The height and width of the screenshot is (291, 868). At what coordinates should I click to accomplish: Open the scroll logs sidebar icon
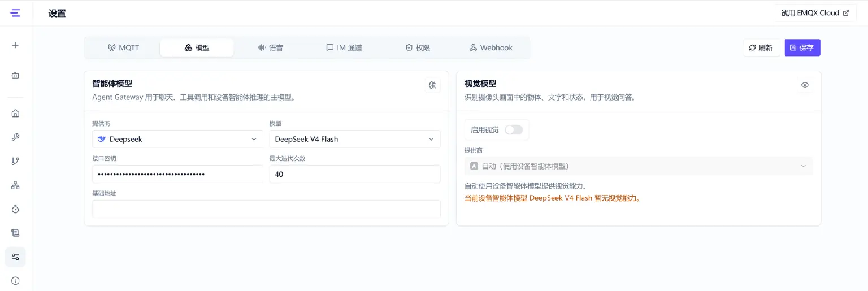(15, 233)
